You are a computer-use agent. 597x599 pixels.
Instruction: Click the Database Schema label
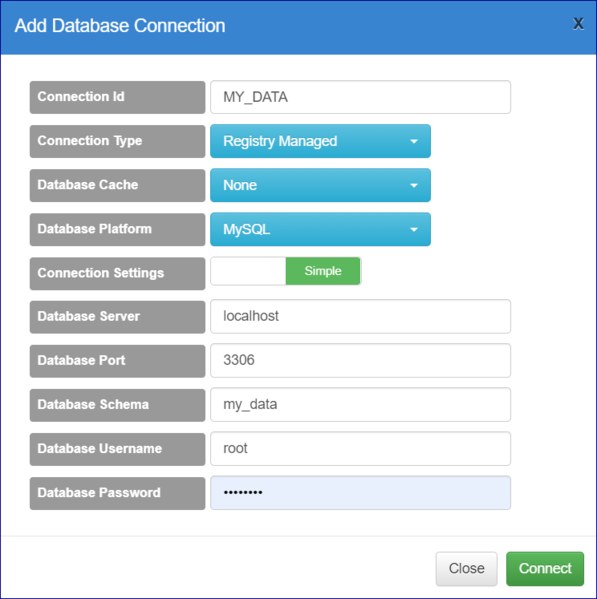117,405
